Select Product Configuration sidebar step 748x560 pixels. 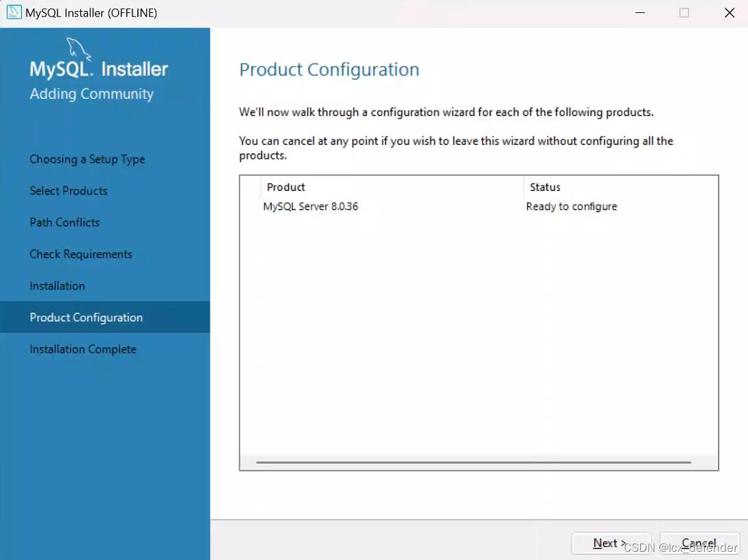[105, 317]
